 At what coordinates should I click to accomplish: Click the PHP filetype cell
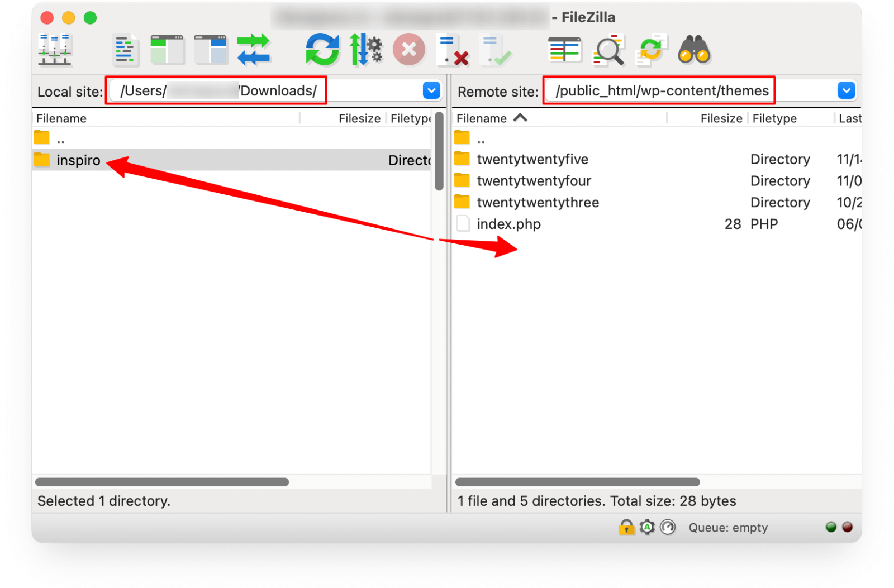[764, 224]
